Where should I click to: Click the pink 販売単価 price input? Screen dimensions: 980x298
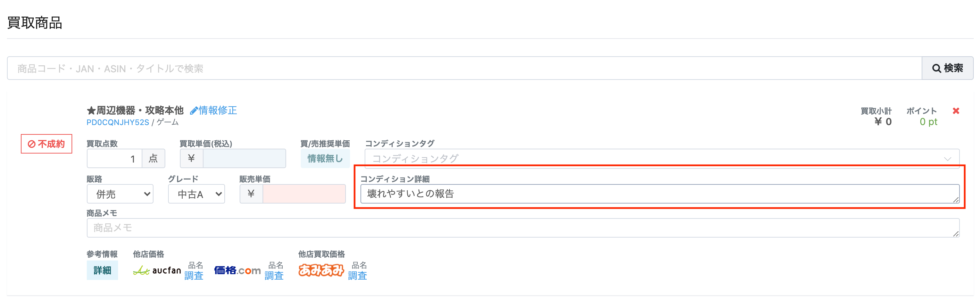[304, 194]
